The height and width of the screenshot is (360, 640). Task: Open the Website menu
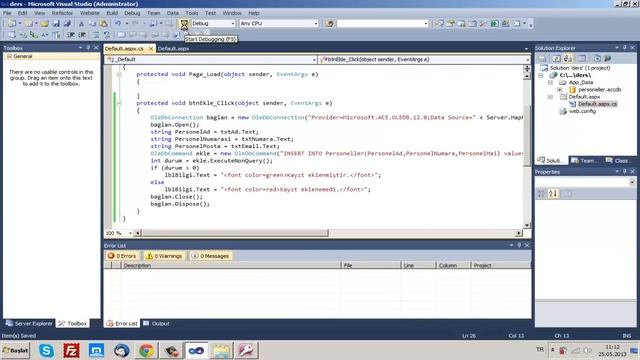[x=90, y=13]
